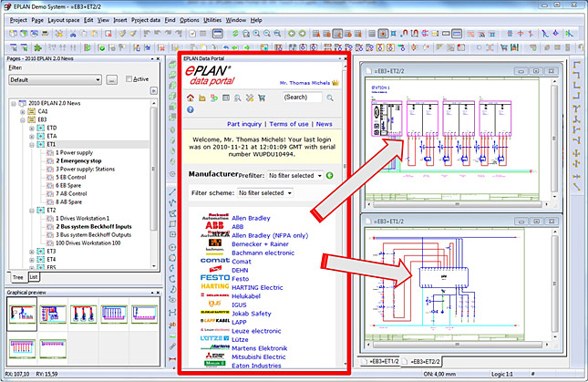Open the Data Portal shopping cart icon
588x382 pixels.
coord(262,98)
